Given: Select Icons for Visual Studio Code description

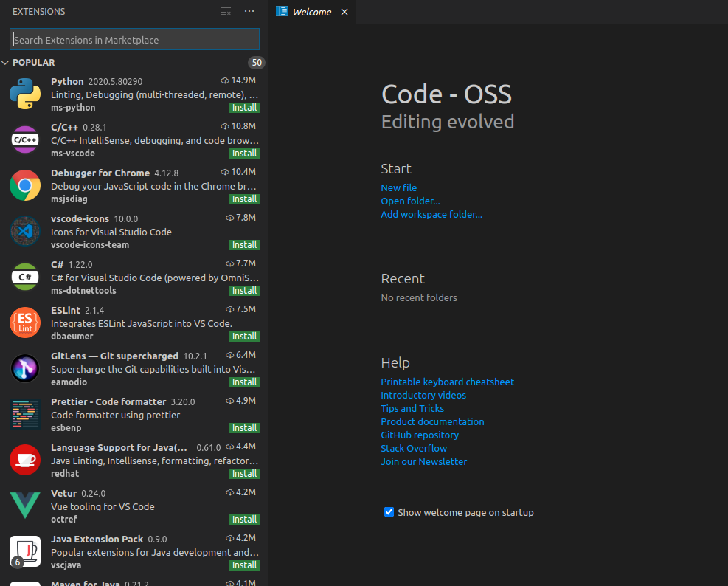Looking at the screenshot, I should [x=111, y=232].
